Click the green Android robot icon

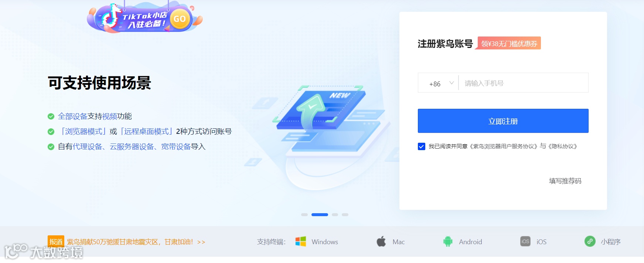(448, 242)
